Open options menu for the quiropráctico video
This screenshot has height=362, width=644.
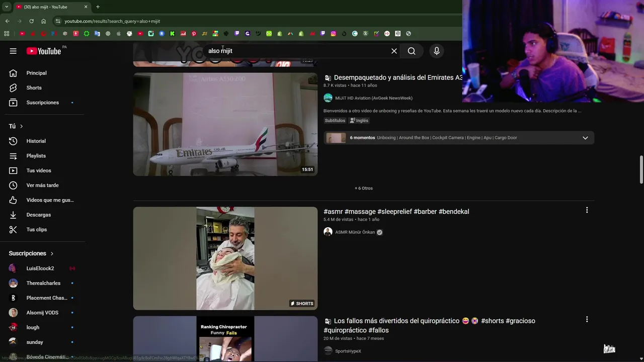click(x=587, y=319)
